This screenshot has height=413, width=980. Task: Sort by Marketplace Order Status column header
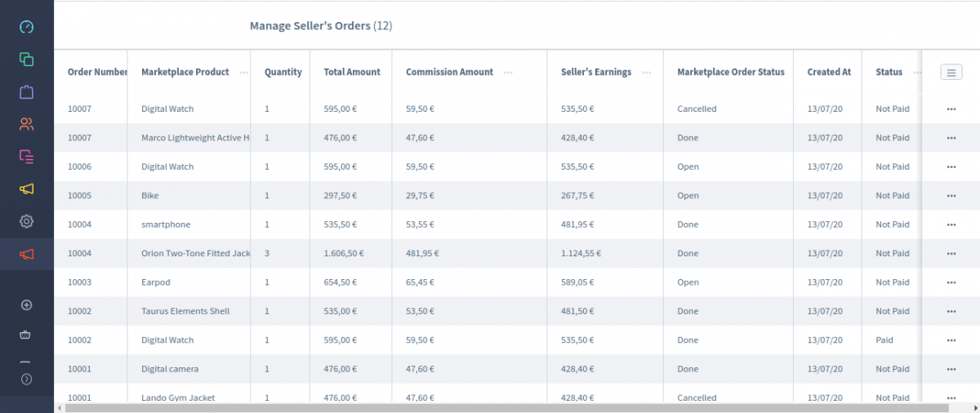[731, 72]
